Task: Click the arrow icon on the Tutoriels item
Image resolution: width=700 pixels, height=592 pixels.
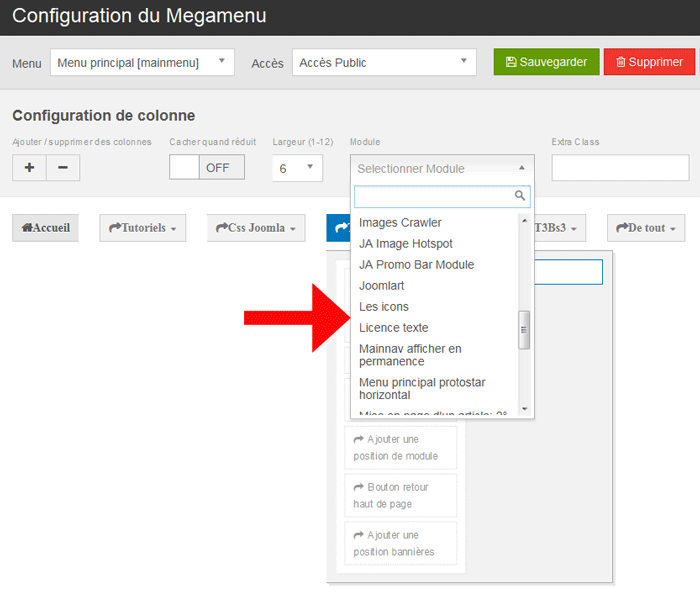Action: pos(114,228)
